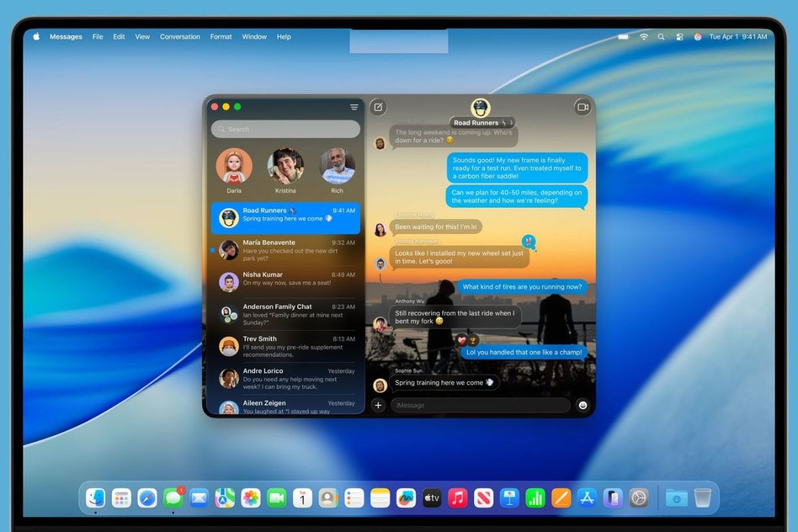Viewport: 798px width, 532px height.
Task: Open the Edit menu
Action: click(119, 37)
